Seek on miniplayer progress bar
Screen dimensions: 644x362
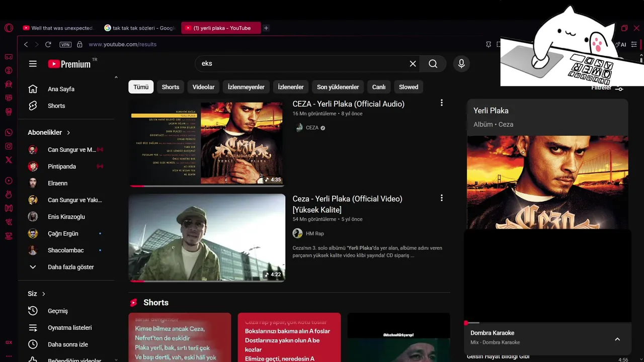(547, 322)
